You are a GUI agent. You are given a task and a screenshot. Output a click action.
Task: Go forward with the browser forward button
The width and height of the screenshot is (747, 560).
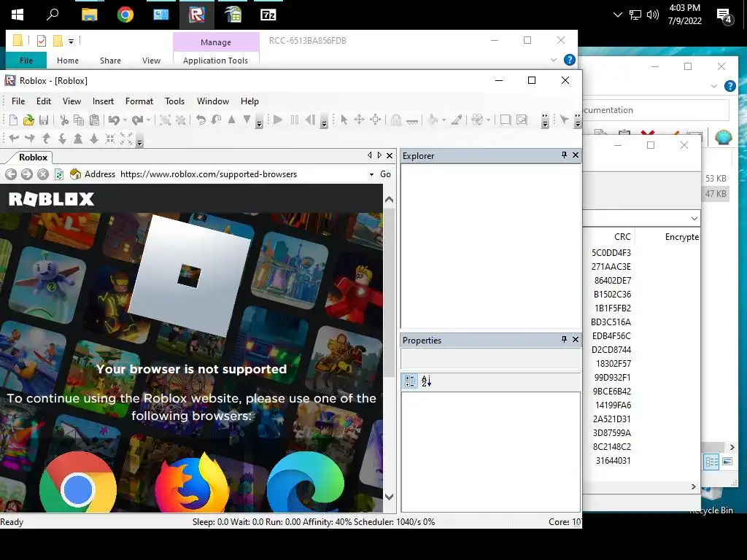27,174
